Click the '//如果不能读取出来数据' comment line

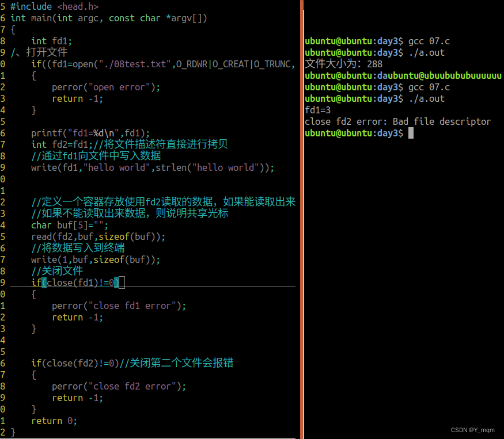[x=130, y=213]
